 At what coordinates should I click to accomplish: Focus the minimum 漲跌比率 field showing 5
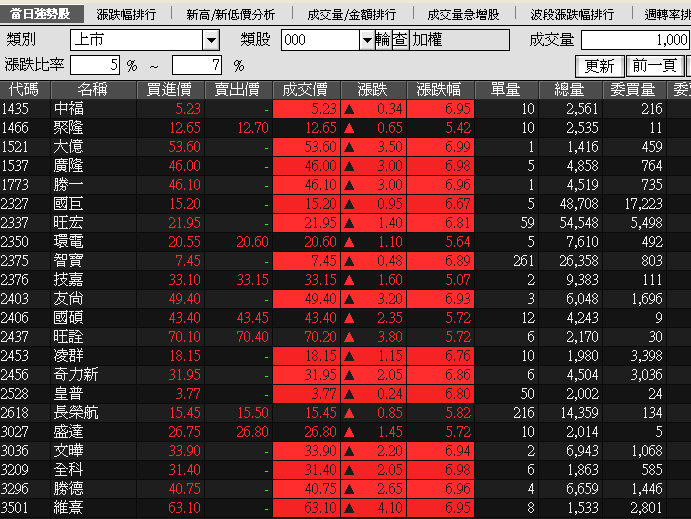point(95,65)
